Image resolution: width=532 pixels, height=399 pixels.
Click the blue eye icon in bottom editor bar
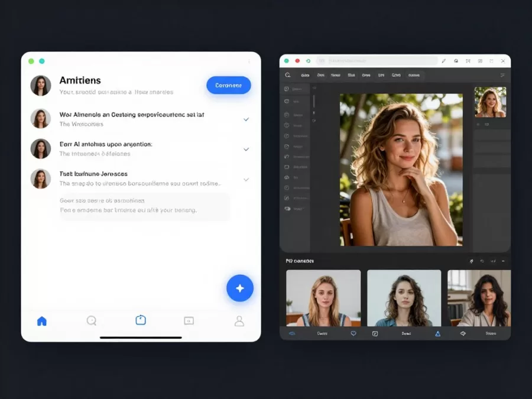coord(291,333)
